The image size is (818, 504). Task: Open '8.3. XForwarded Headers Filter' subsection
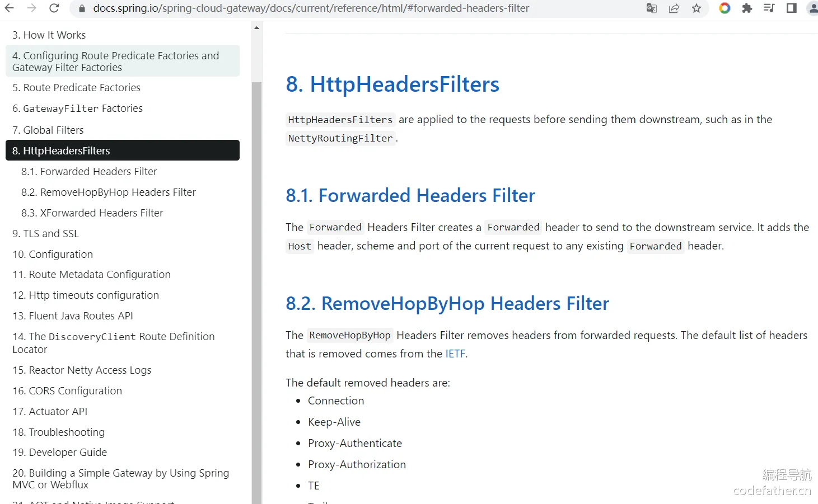click(92, 213)
